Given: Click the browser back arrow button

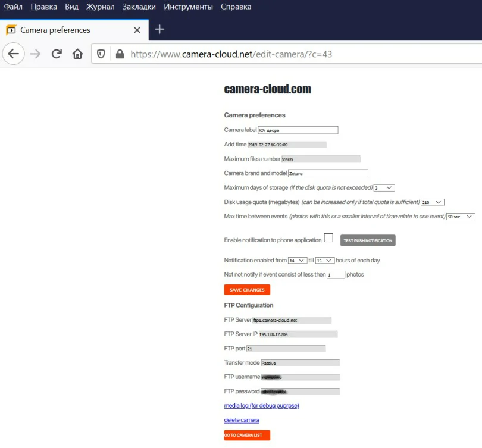Looking at the screenshot, I should 13,54.
